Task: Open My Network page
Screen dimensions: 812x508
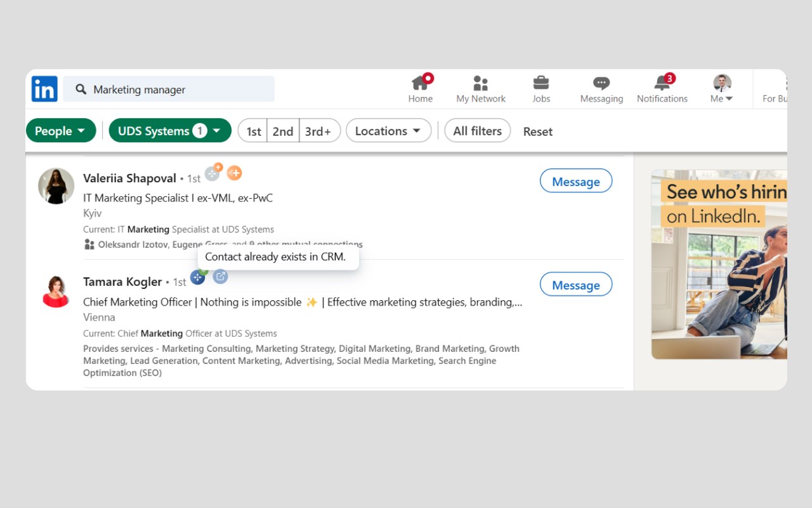Action: (481, 89)
